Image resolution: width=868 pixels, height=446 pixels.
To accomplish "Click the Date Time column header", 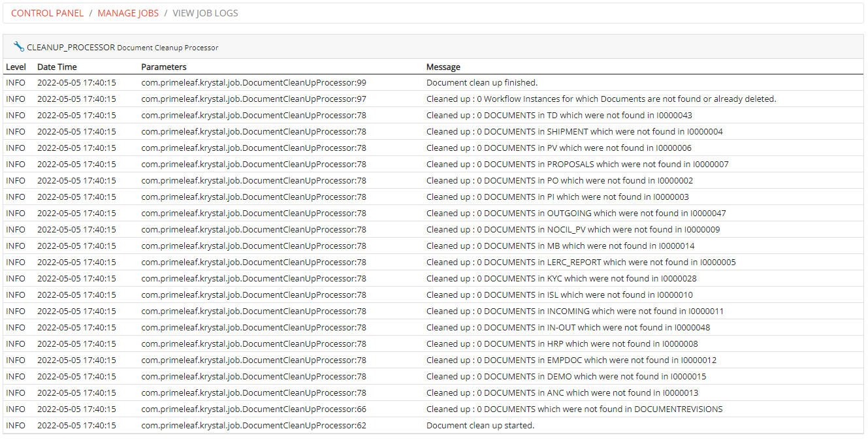I will pos(57,67).
